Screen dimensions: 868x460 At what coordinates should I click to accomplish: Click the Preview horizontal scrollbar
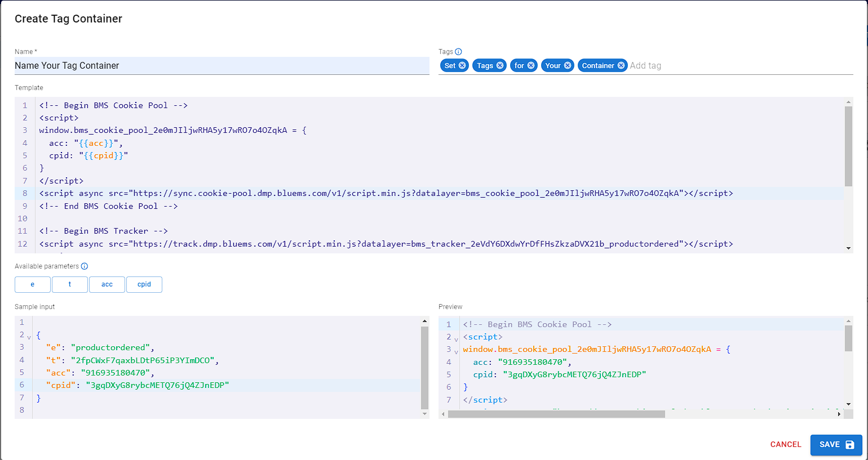point(556,414)
